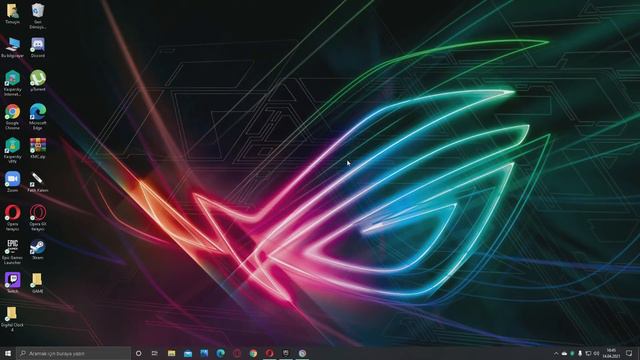Show hidden system tray icons
The height and width of the screenshot is (360, 640).
point(556,353)
